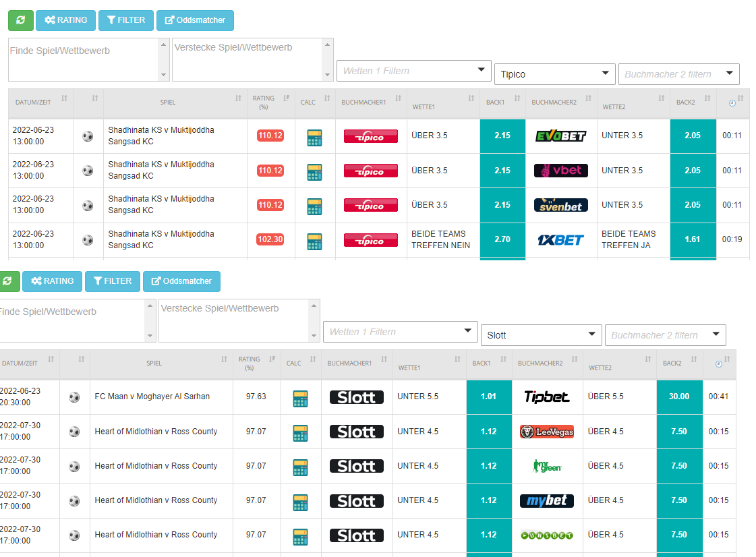
Task: Click the clock icon in the Slott table header
Action: (719, 364)
